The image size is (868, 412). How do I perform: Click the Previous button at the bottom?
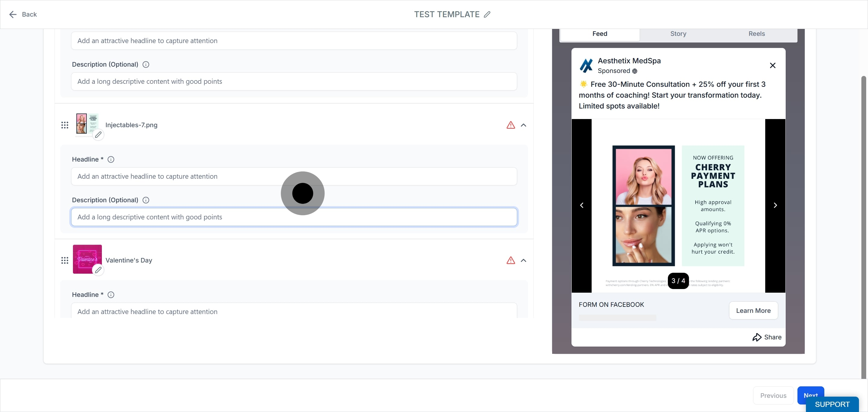[x=773, y=395]
